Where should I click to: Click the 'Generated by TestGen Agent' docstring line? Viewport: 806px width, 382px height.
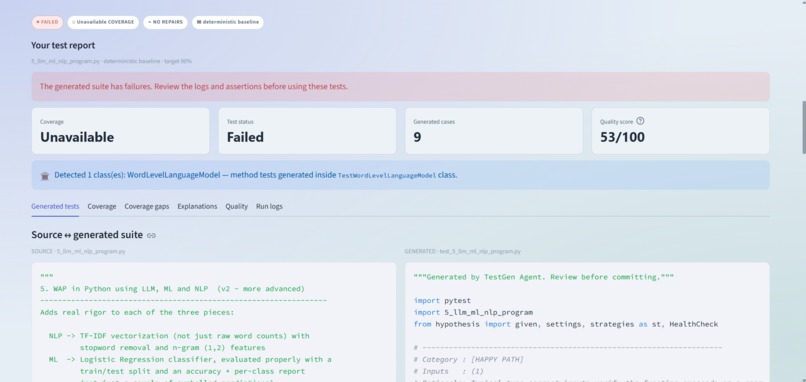point(543,277)
